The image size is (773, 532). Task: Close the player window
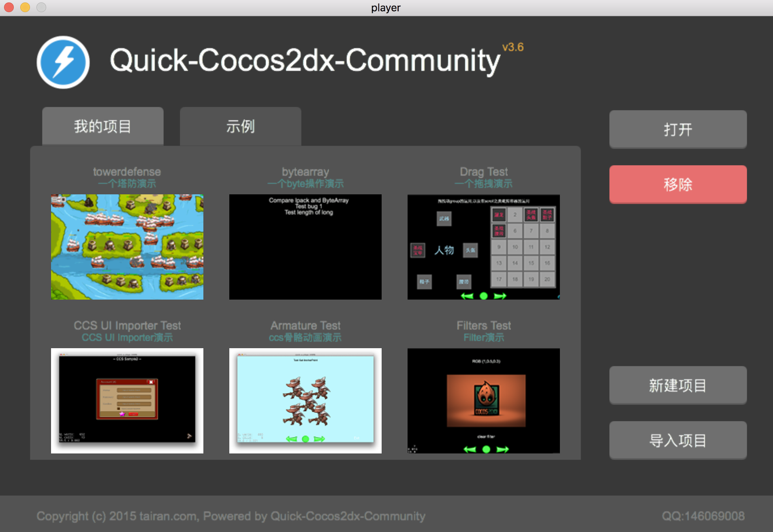[9, 7]
